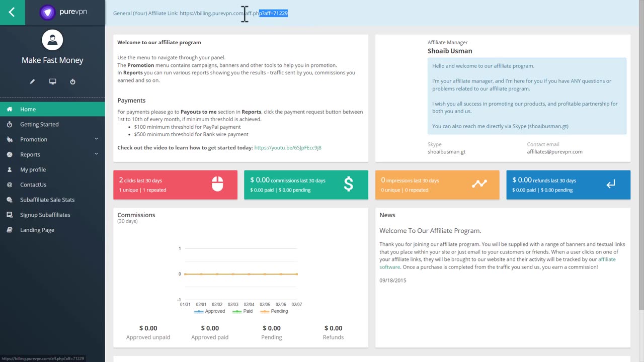Click the 09/18/2015 news date
644x362 pixels.
[393, 280]
